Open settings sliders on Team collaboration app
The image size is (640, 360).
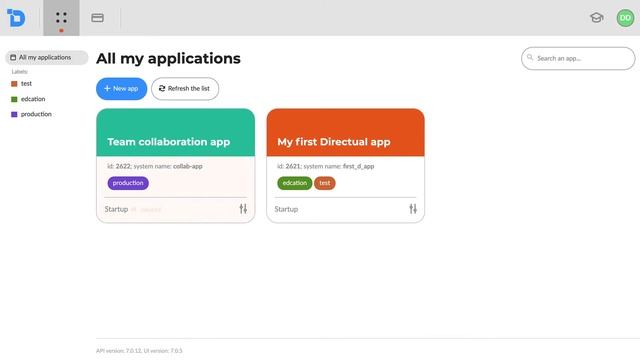coord(243,209)
